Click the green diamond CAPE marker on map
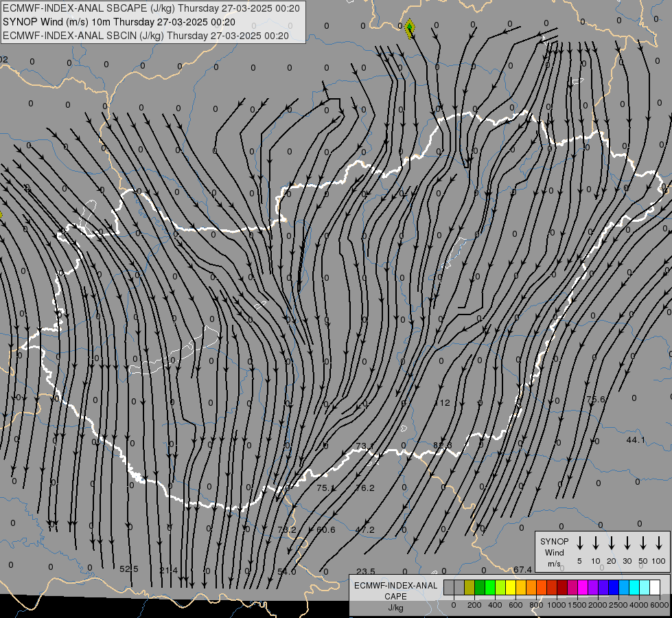Image resolution: width=672 pixels, height=618 pixels. (x=410, y=28)
